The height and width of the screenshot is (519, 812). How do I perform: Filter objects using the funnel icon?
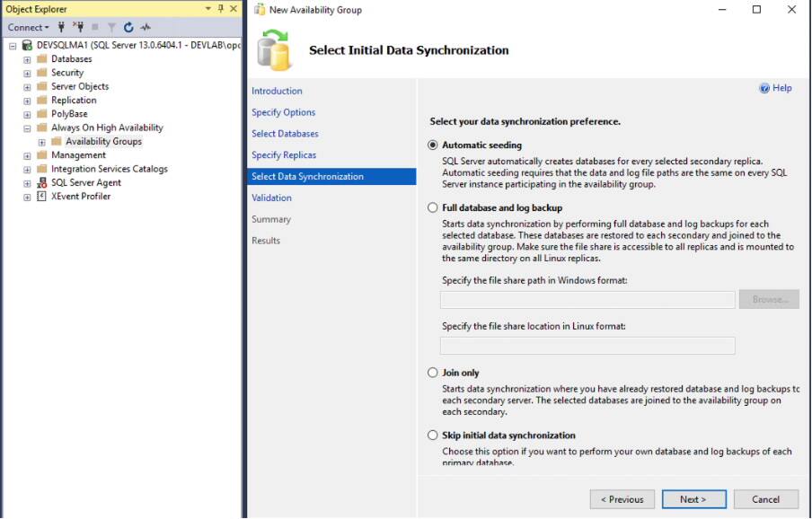click(x=113, y=27)
